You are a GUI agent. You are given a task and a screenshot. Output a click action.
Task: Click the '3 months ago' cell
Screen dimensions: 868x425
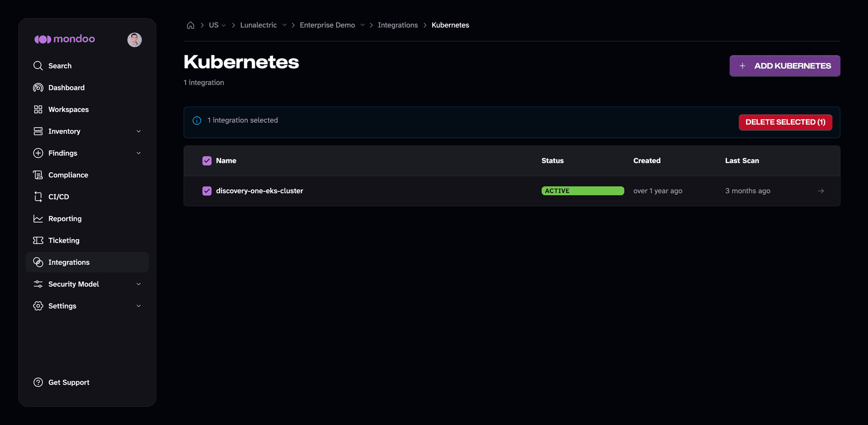click(748, 191)
